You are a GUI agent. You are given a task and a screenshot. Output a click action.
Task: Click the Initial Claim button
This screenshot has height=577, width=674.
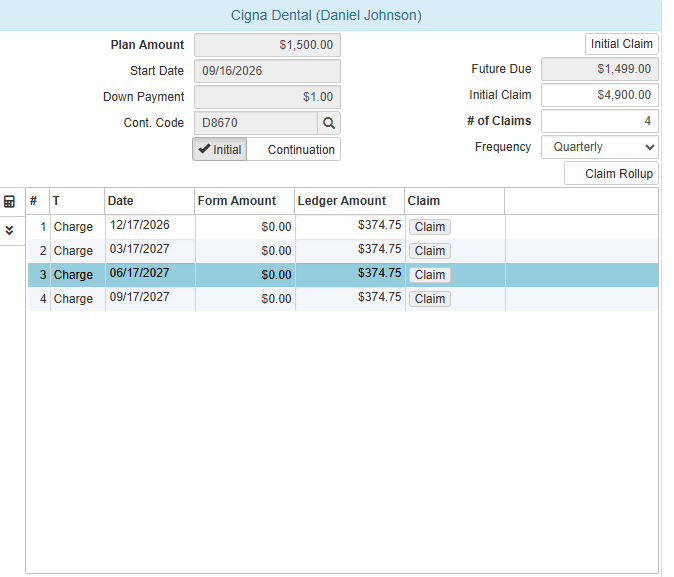(x=622, y=44)
